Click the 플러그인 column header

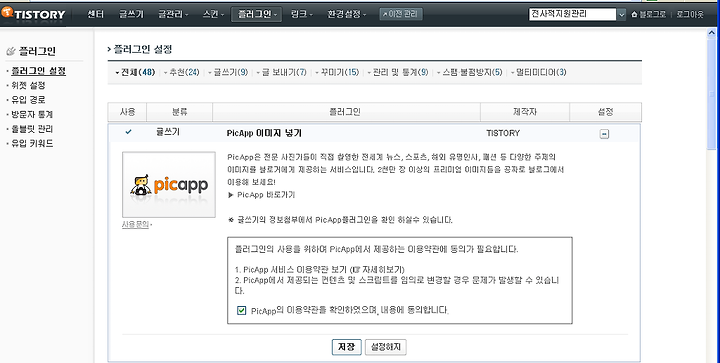(x=346, y=112)
